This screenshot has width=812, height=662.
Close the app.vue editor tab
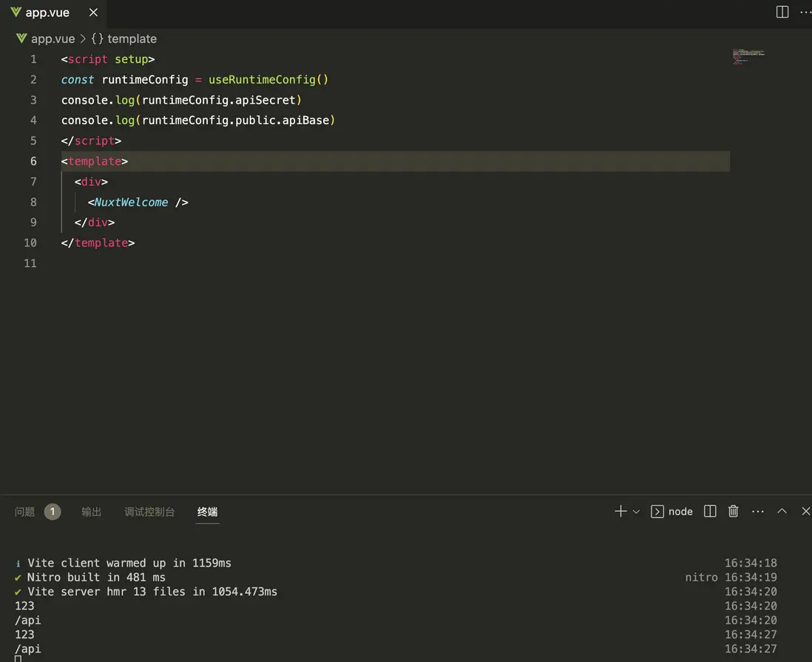[92, 13]
